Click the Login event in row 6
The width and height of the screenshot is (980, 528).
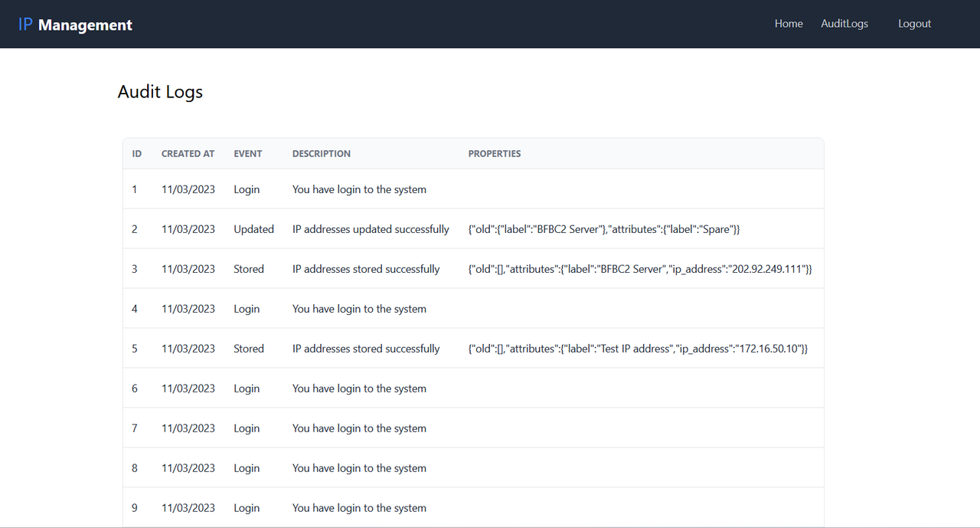tap(247, 389)
